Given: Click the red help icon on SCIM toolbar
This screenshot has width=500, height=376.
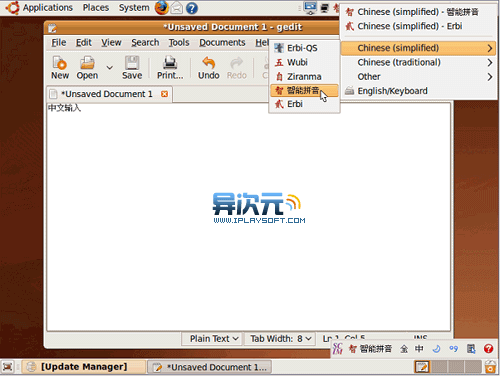Looking at the screenshot, I should click(488, 349).
